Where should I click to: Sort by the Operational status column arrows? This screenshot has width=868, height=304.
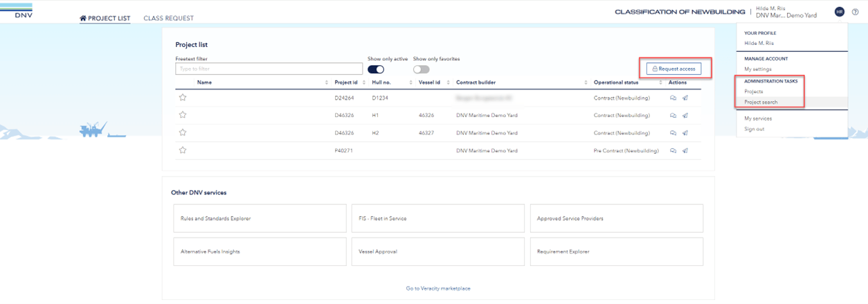tap(659, 82)
